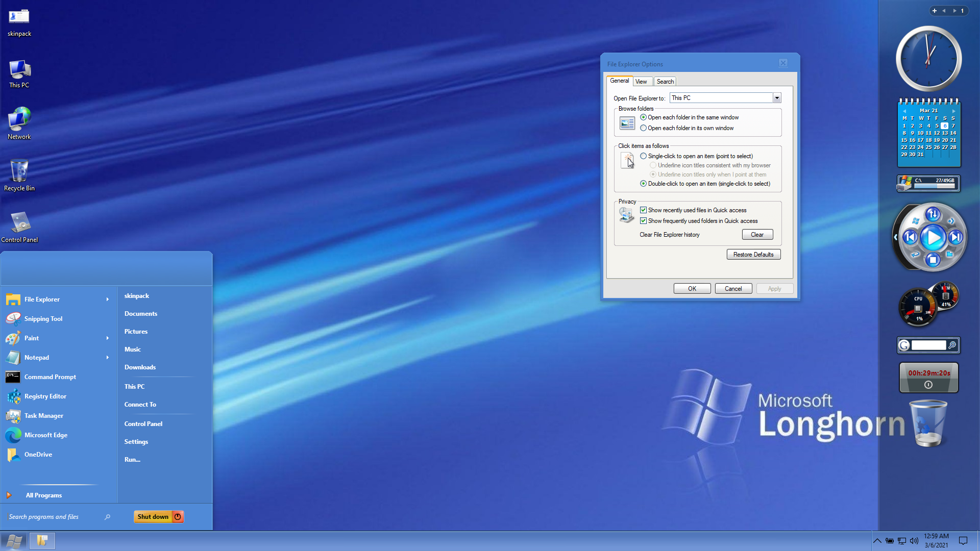Skip to next track on media gadget
Screen dimensions: 980x551
(955, 237)
